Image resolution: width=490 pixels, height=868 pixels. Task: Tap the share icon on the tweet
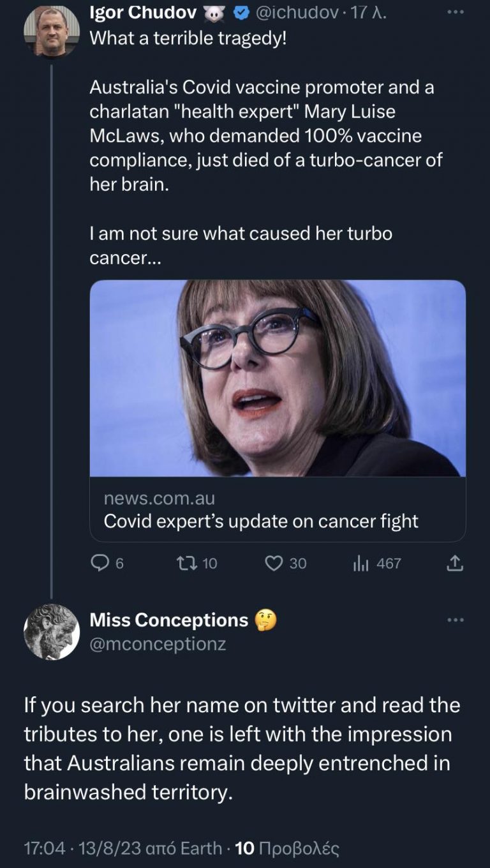pyautogui.click(x=454, y=562)
